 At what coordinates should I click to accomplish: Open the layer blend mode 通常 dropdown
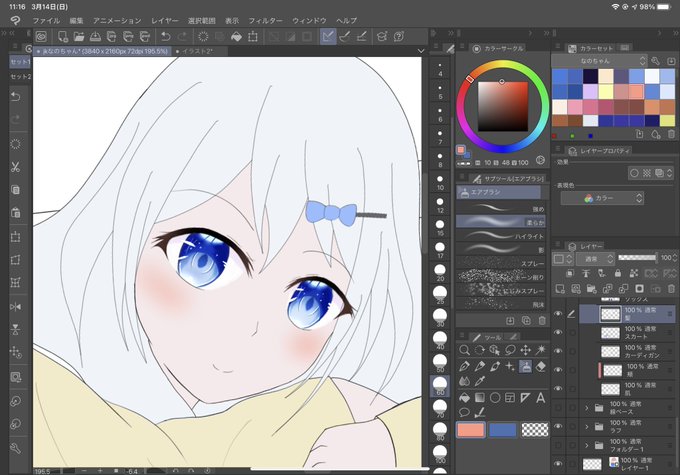(595, 259)
